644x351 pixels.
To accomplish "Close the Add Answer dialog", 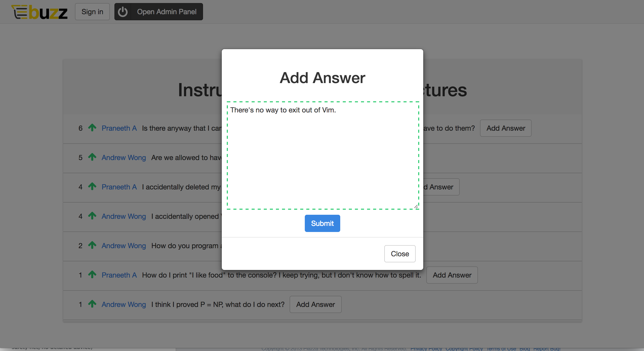I will (x=400, y=254).
